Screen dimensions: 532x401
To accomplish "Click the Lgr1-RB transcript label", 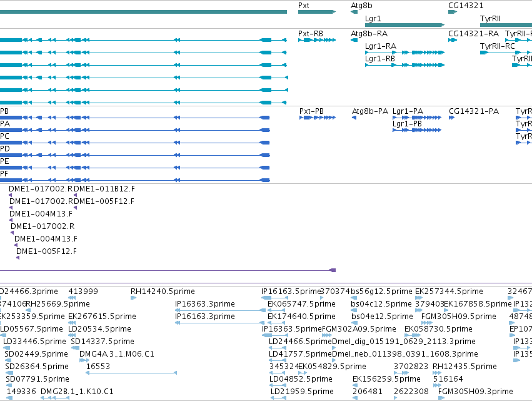I will click(380, 59).
